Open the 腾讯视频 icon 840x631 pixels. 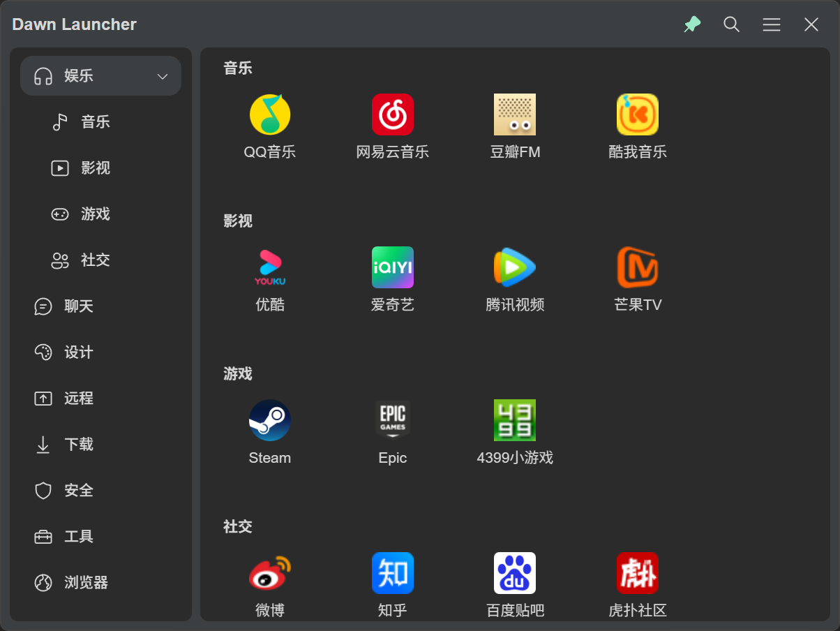(515, 267)
